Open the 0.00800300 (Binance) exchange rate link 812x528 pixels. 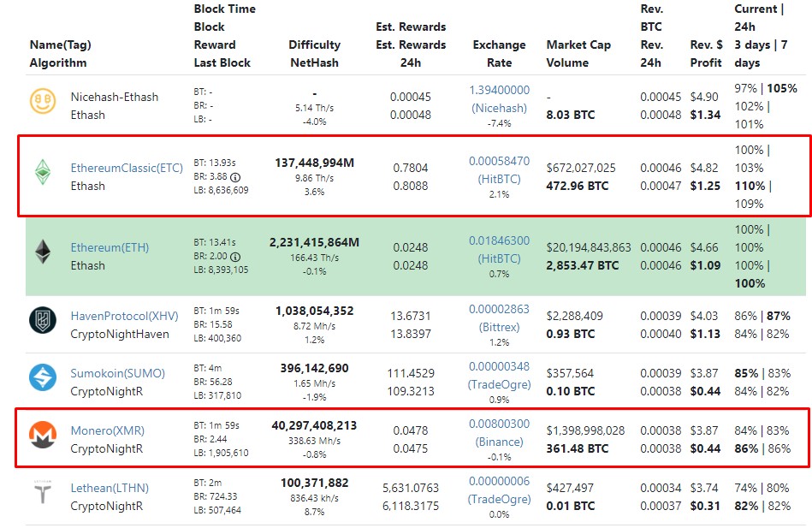[499, 433]
